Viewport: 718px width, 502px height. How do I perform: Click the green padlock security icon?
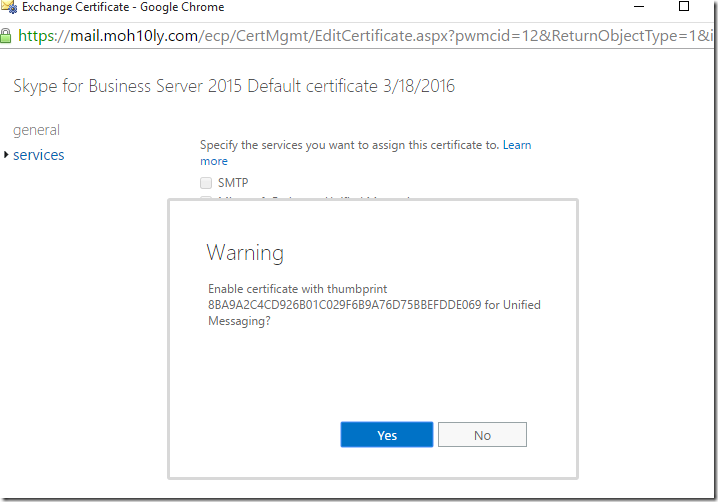click(5, 36)
